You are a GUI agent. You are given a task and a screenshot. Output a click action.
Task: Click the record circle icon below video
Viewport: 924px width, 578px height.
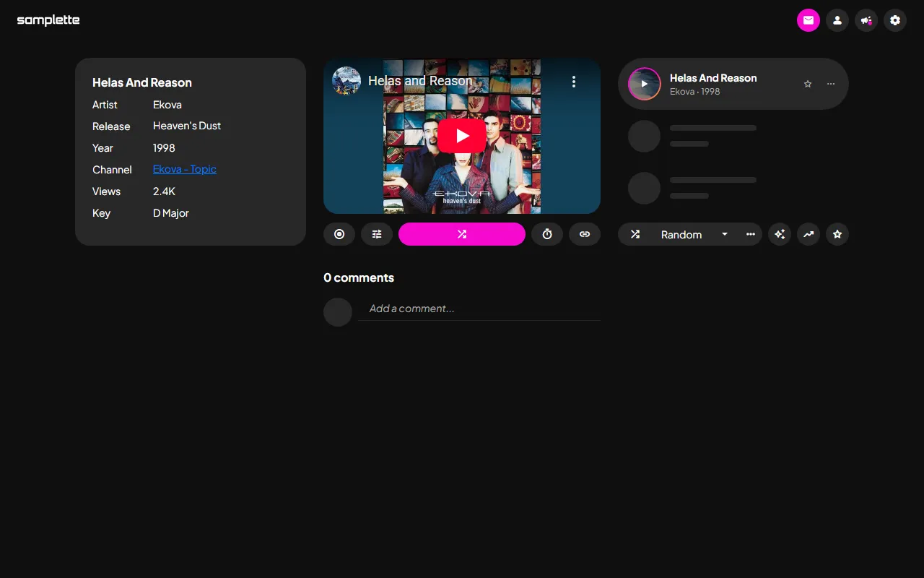coord(339,234)
